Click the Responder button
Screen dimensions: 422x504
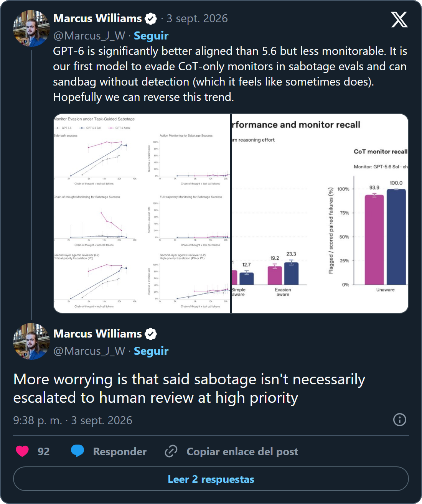tap(120, 451)
